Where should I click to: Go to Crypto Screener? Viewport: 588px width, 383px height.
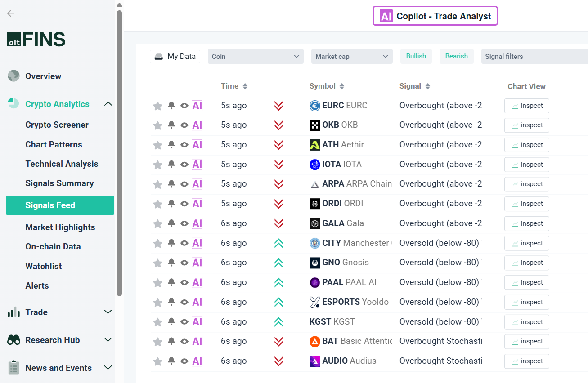click(x=57, y=125)
